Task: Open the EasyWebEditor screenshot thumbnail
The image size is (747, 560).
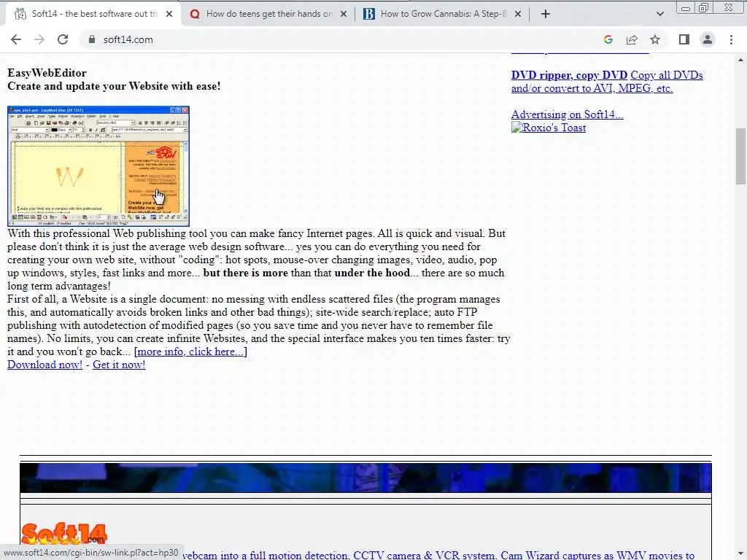Action: pyautogui.click(x=98, y=166)
